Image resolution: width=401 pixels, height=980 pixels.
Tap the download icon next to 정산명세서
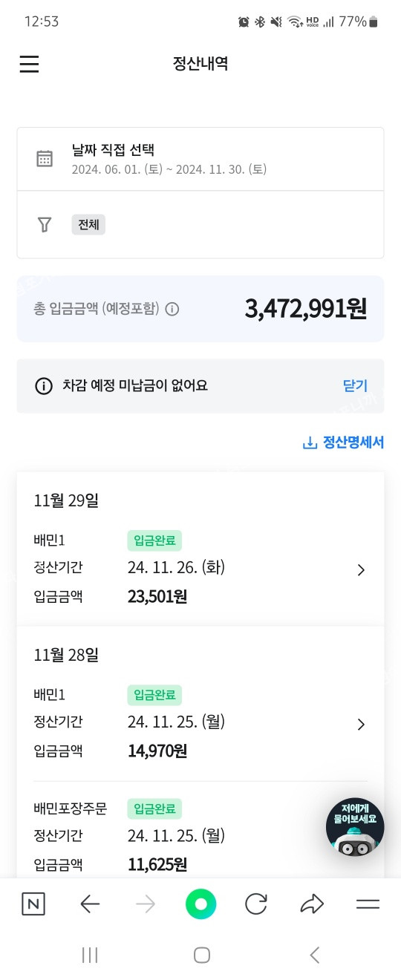[310, 443]
